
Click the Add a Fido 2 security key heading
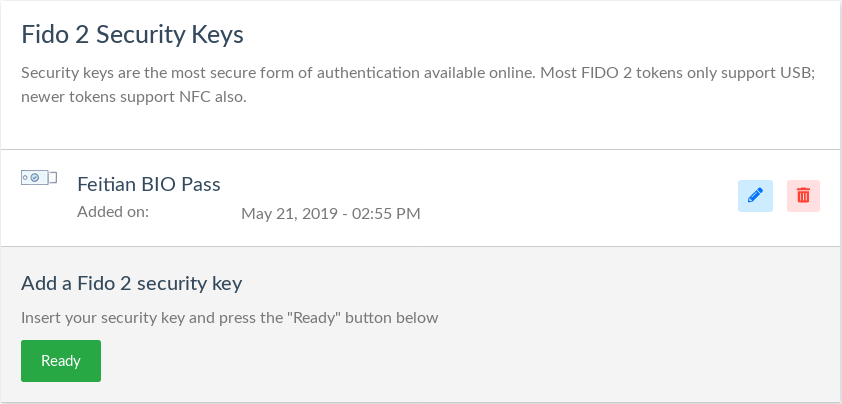pos(132,283)
